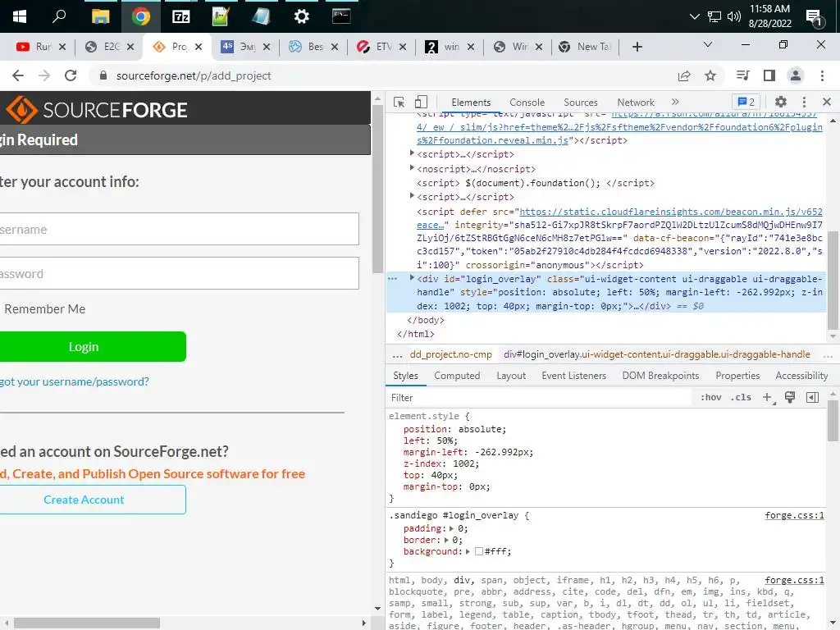840x630 pixels.
Task: Switch to the Computed tab
Action: pyautogui.click(x=457, y=376)
